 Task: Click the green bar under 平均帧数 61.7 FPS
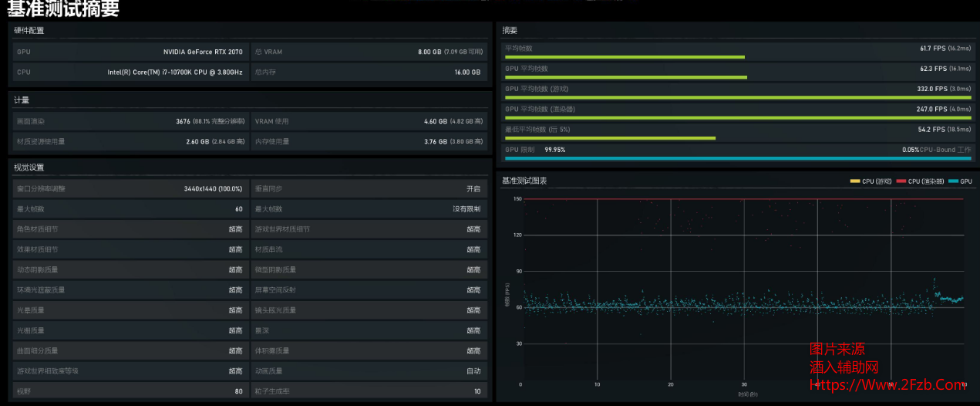pos(625,57)
